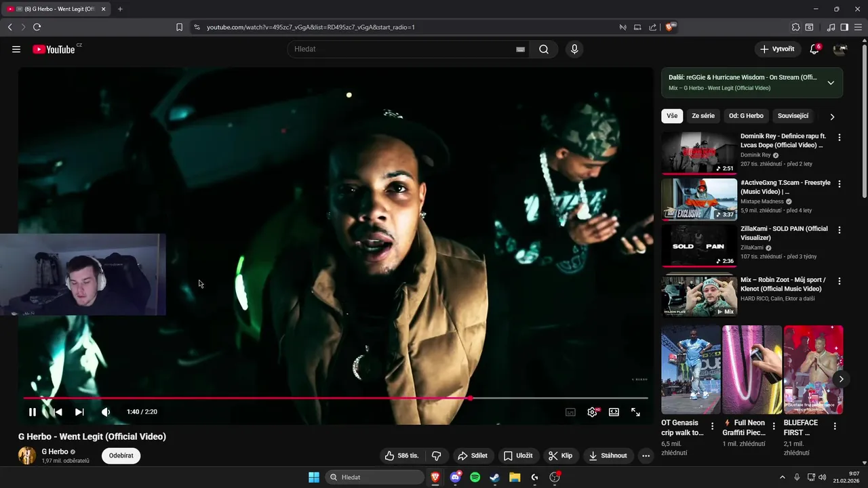
Task: Open the Robin Zoot Mix thumbnail
Action: click(699, 296)
